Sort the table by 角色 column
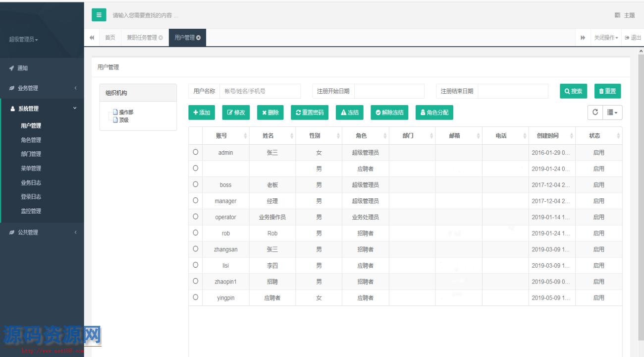 click(366, 136)
